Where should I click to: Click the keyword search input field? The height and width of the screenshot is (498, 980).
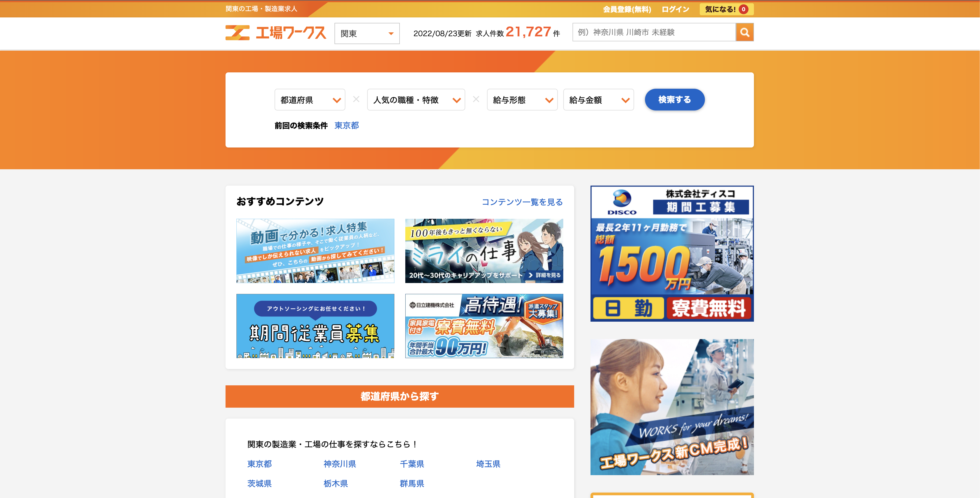(x=654, y=32)
